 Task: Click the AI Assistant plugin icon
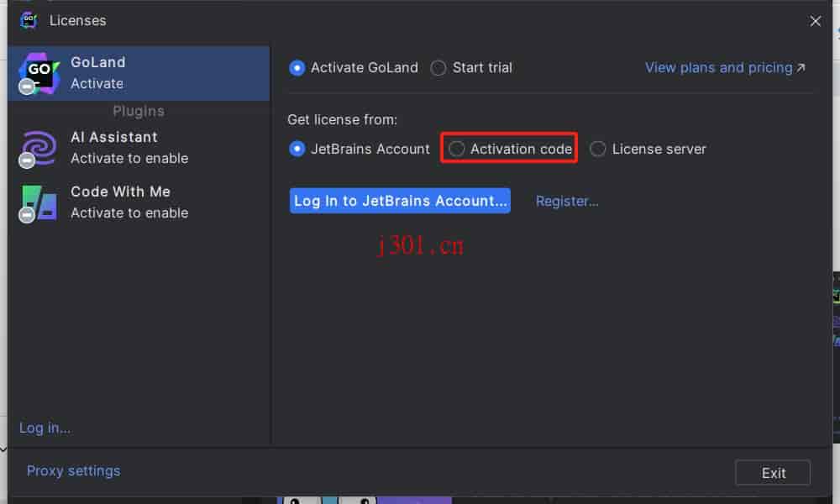pos(38,149)
